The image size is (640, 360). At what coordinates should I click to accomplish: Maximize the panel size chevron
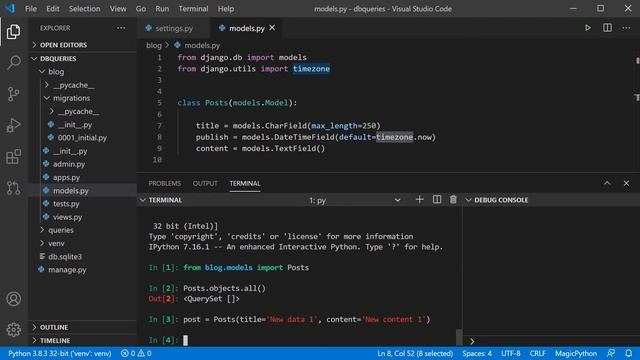[607, 183]
